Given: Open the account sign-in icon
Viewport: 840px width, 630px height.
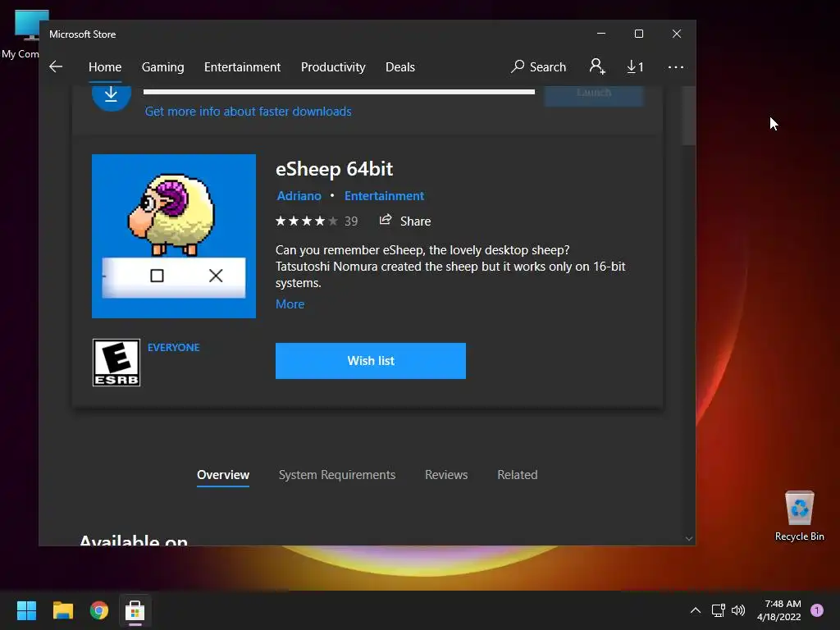Looking at the screenshot, I should pos(597,66).
